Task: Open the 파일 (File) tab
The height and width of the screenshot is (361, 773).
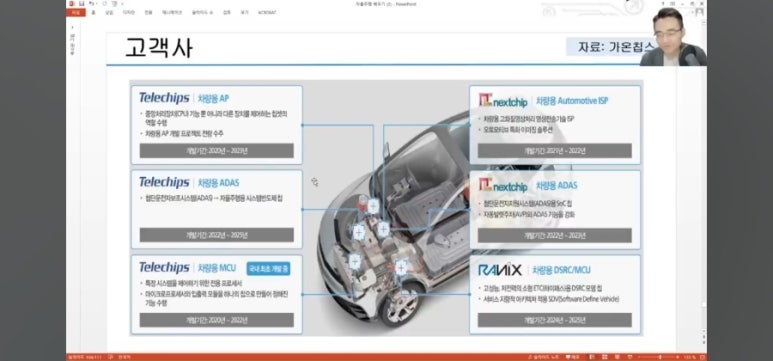Action: pyautogui.click(x=76, y=12)
